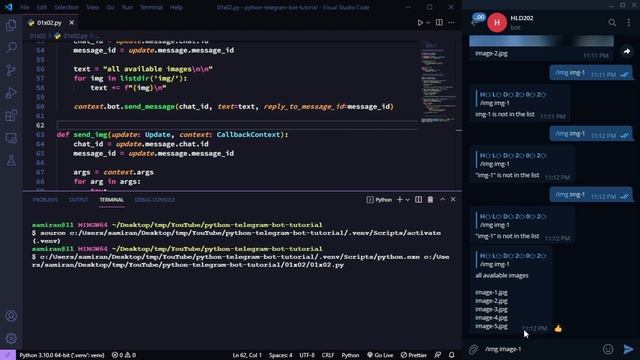Switch to the Output panel tab
640x360 pixels.
pos(78,200)
